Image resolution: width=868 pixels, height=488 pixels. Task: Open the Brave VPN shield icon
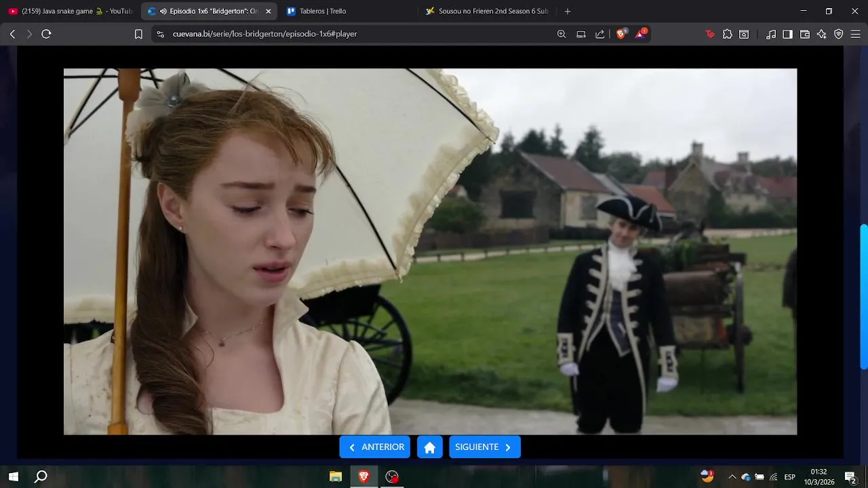tap(839, 34)
